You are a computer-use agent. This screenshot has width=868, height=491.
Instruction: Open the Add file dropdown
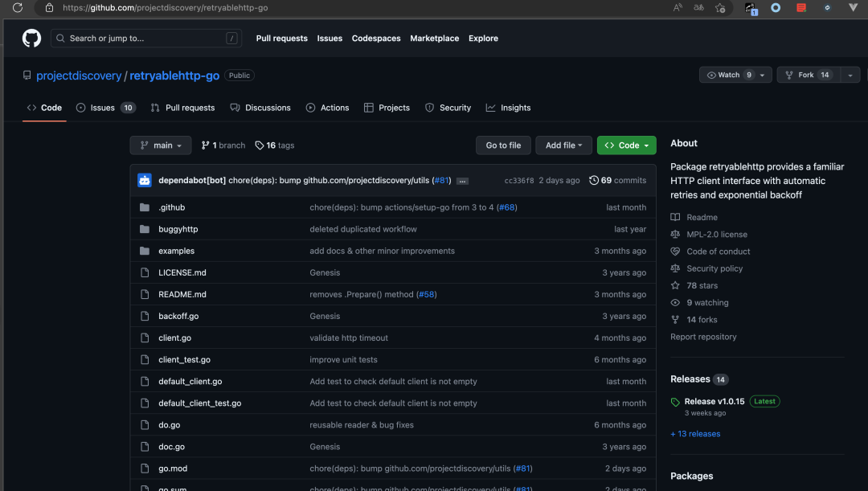[x=563, y=145]
